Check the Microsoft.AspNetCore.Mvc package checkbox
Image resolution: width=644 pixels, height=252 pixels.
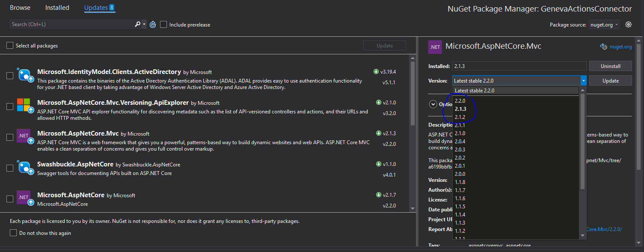point(10,137)
